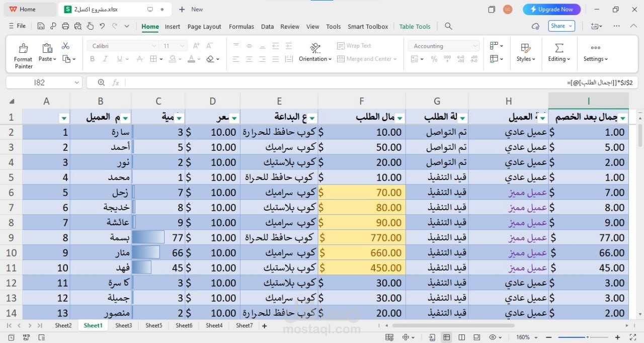Toggle Wrap Text
This screenshot has width=644, height=343.
coord(354,46)
